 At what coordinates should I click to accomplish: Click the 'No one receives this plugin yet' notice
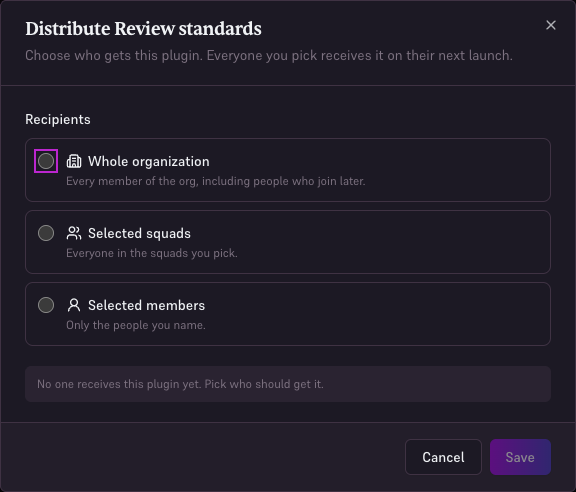[x=288, y=384]
